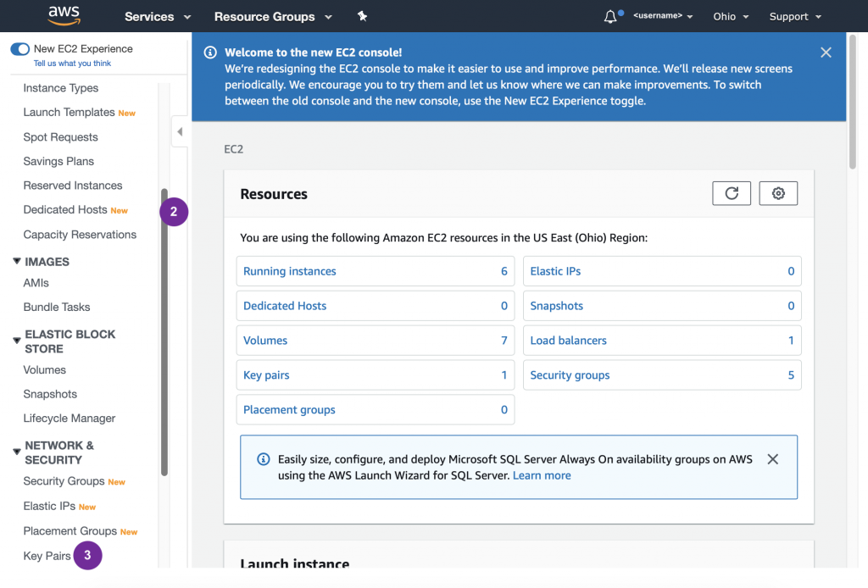
Task: Open the notifications bell icon
Action: 610,17
